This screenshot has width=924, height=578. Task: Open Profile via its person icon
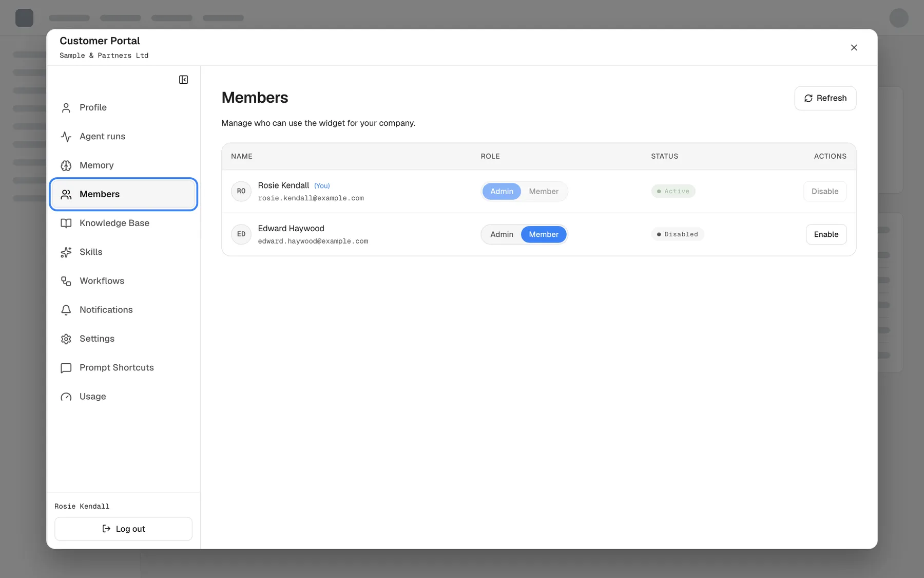66,108
